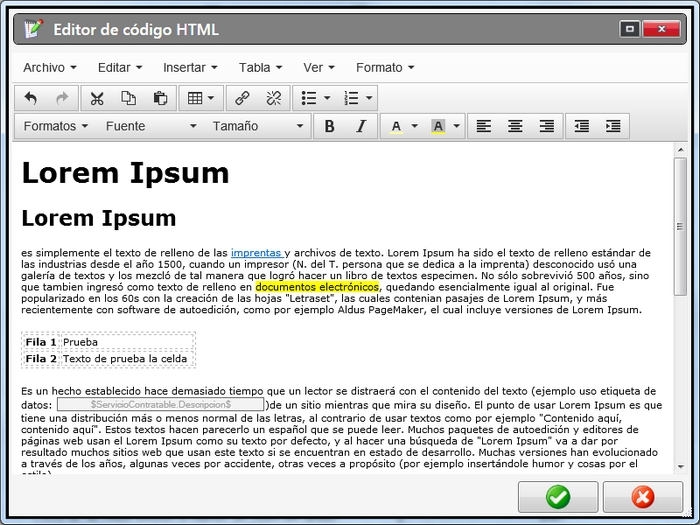The width and height of the screenshot is (700, 525).
Task: Click the editor notepad icon in title bar
Action: pyautogui.click(x=33, y=29)
